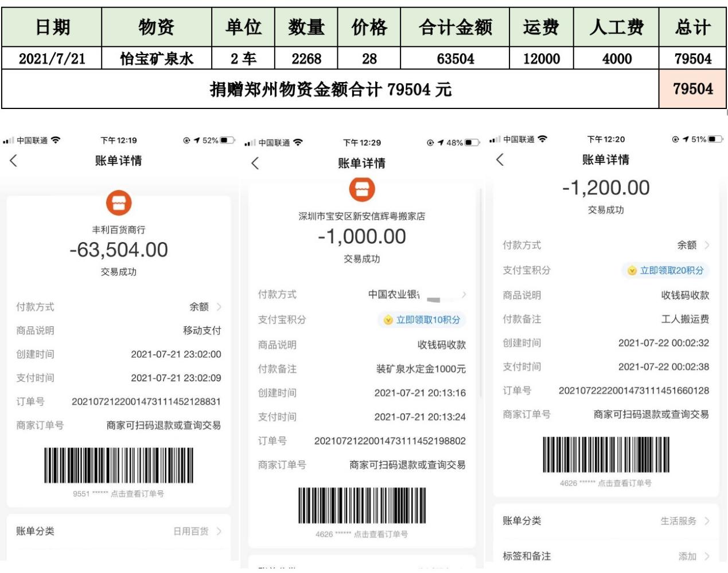
Task: Open 丰利百货商行 merchant shop icon
Action: pos(119,203)
